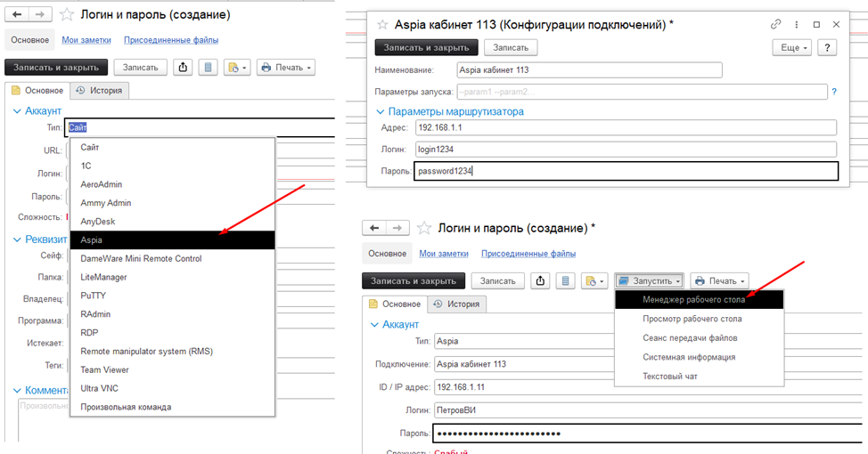Select Aspia from the Тип list
The width and height of the screenshot is (868, 454).
172,239
